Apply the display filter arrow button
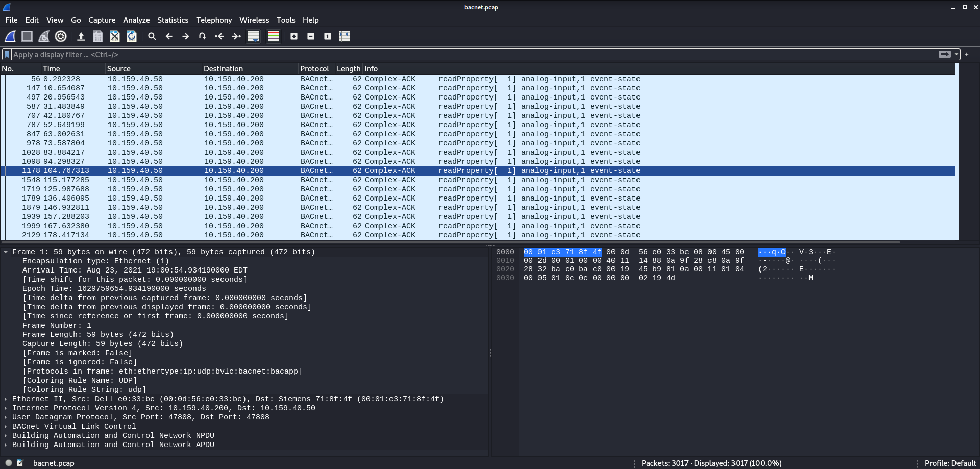The width and height of the screenshot is (980, 469). pos(945,54)
